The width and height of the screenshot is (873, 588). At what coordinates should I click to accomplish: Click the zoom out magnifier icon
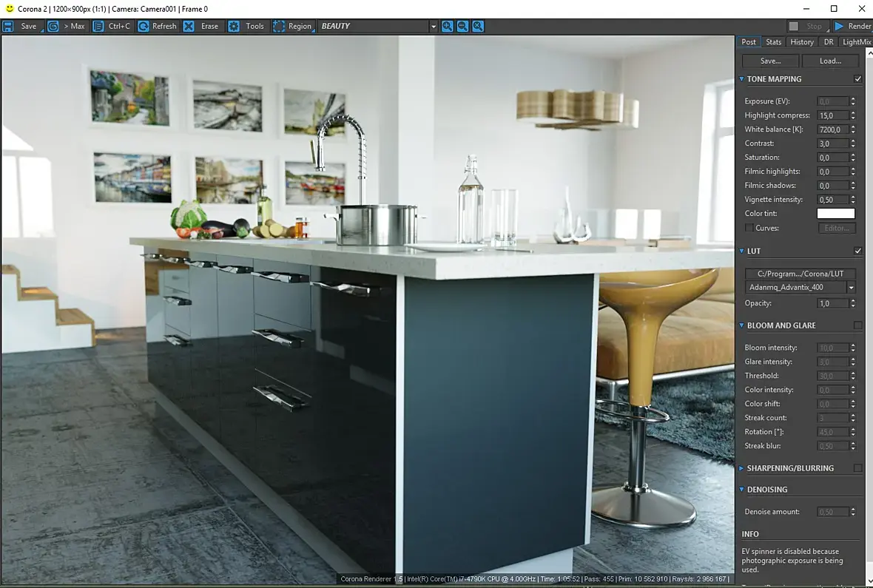click(462, 26)
